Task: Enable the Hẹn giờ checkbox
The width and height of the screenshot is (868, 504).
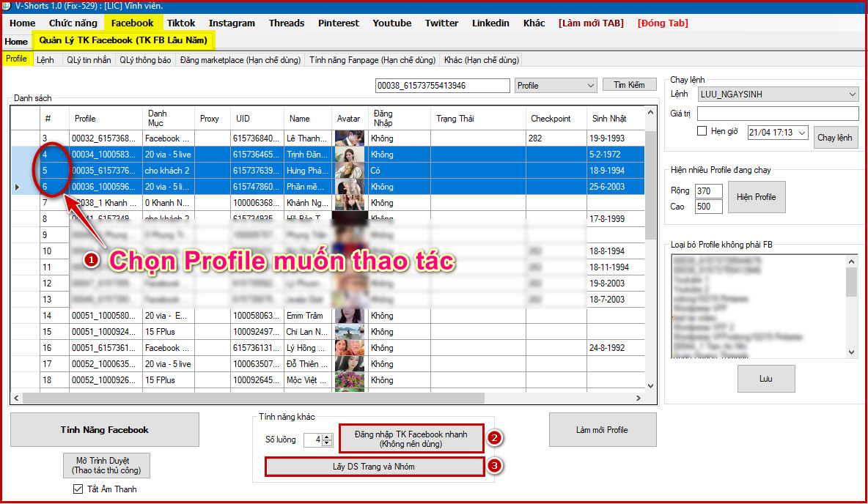Action: (x=702, y=131)
